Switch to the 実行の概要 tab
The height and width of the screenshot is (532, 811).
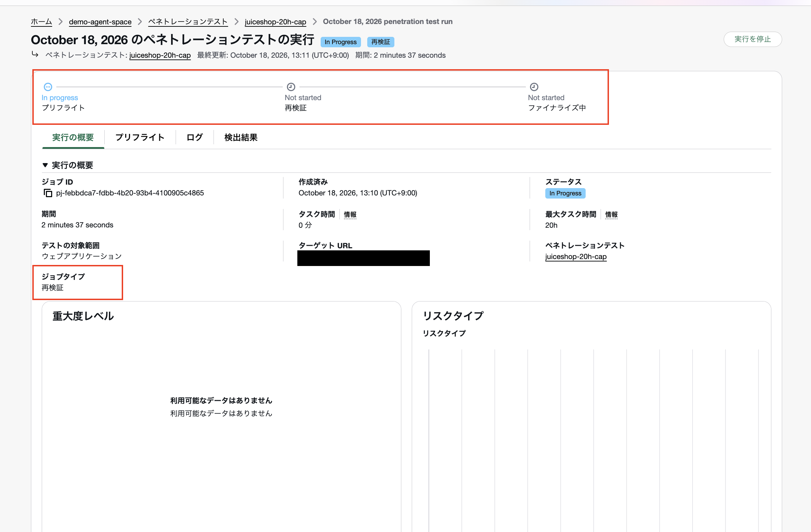point(73,137)
